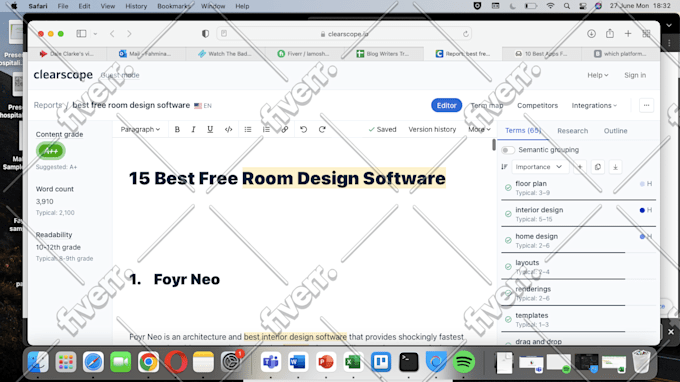Click the check circle for layouts

(508, 267)
